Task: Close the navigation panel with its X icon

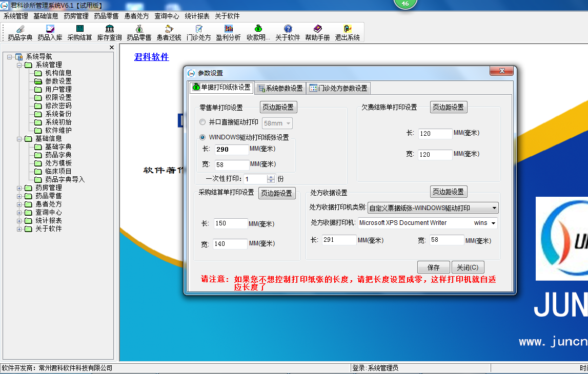Action: point(111,47)
